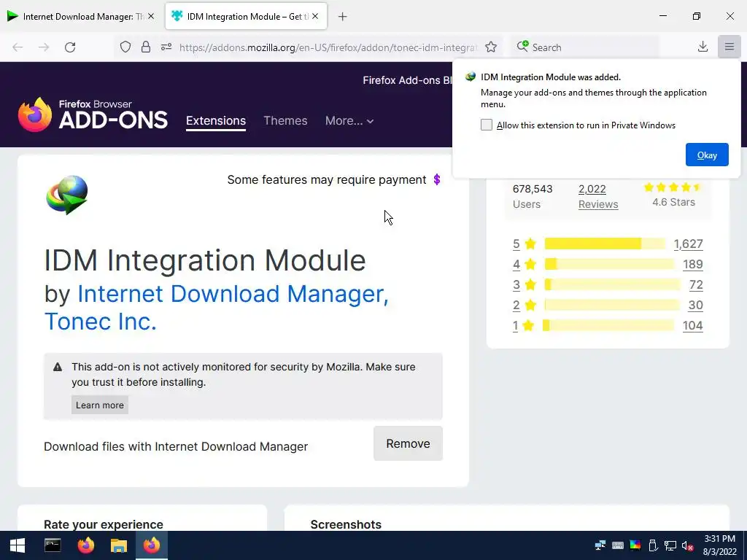The height and width of the screenshot is (560, 747).
Task: Click the search engine magnifier icon
Action: click(x=522, y=47)
